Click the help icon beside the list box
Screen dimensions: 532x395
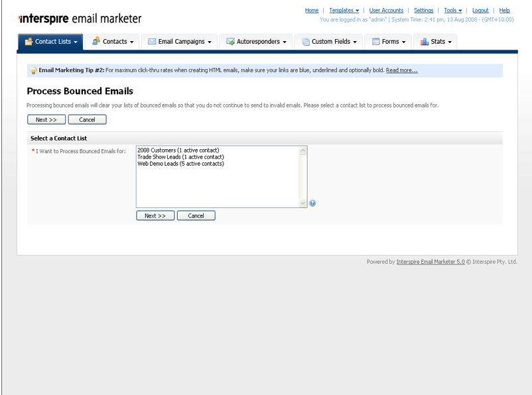[x=312, y=203]
